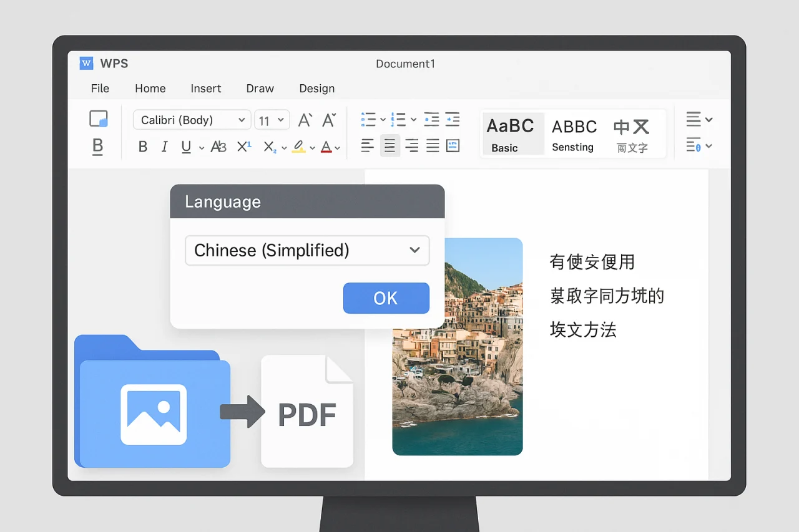This screenshot has height=532, width=799.
Task: Apply highlight color to text
Action: coord(299,146)
